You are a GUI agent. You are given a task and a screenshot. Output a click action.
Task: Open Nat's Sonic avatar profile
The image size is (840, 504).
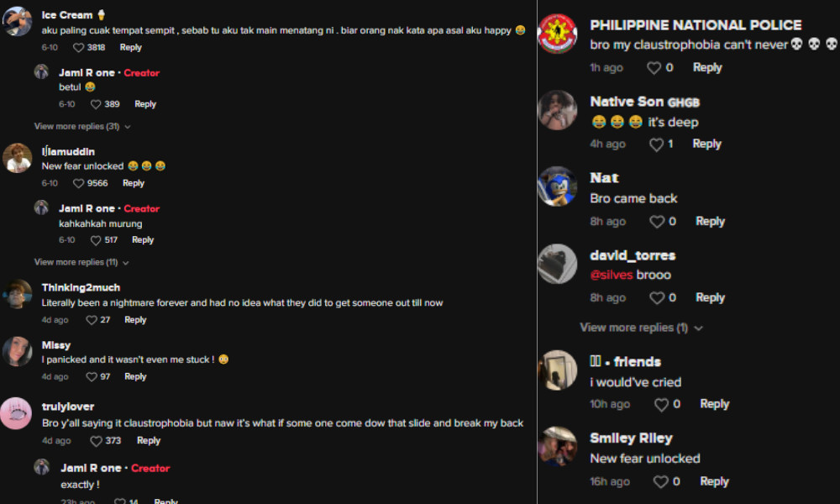point(557,186)
